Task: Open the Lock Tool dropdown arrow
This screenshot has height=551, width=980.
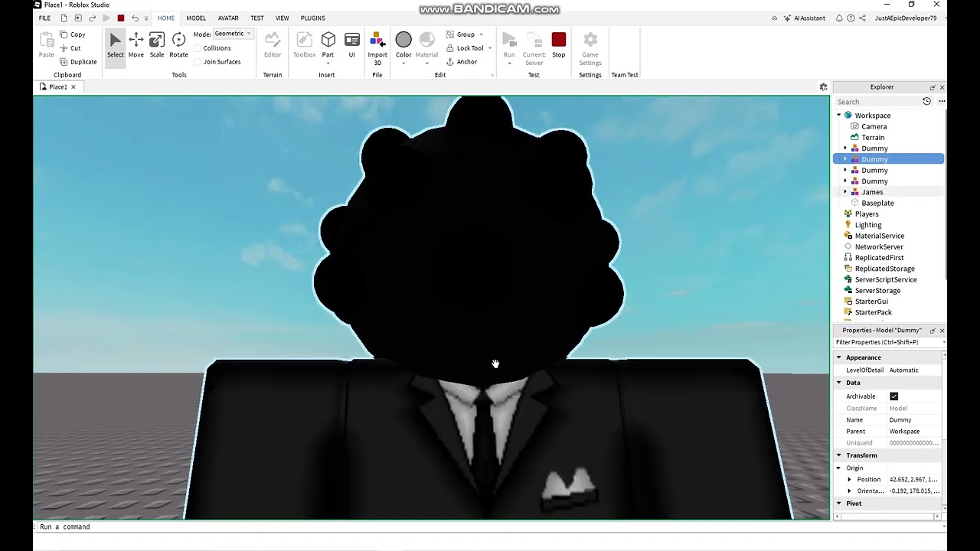Action: coord(490,48)
